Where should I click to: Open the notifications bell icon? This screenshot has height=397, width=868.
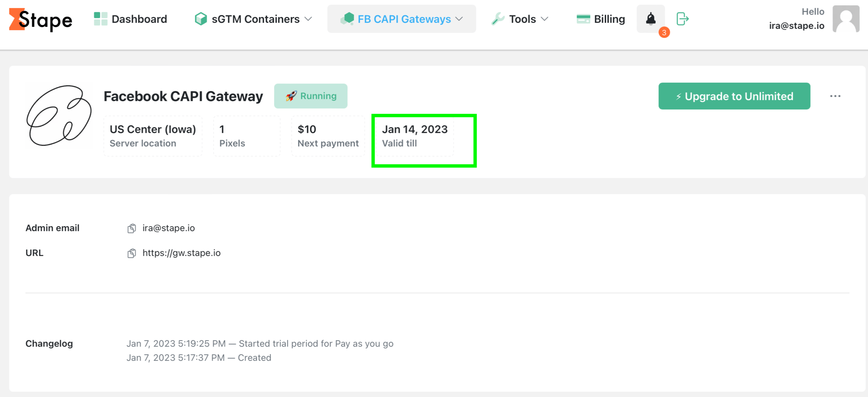coord(650,19)
